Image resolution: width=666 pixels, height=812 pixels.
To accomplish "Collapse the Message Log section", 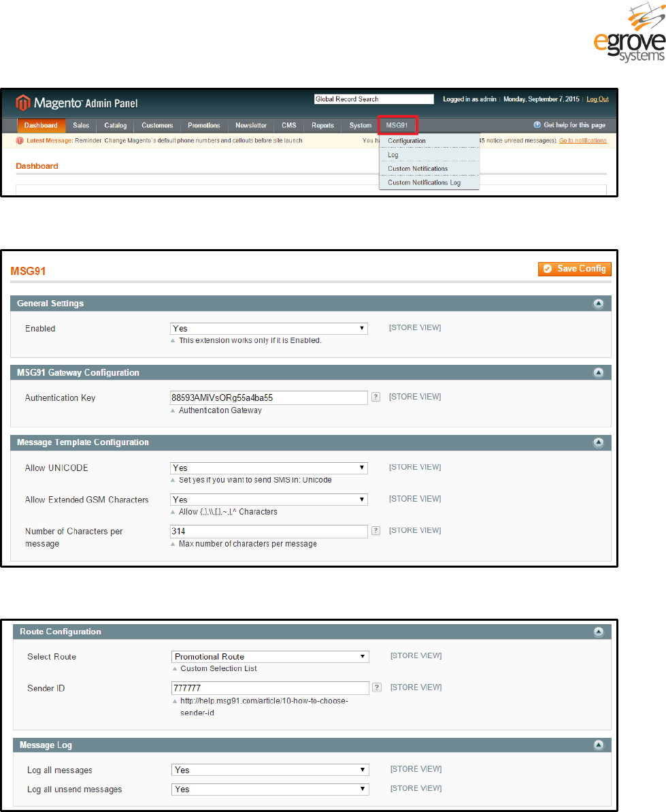I will 599,745.
